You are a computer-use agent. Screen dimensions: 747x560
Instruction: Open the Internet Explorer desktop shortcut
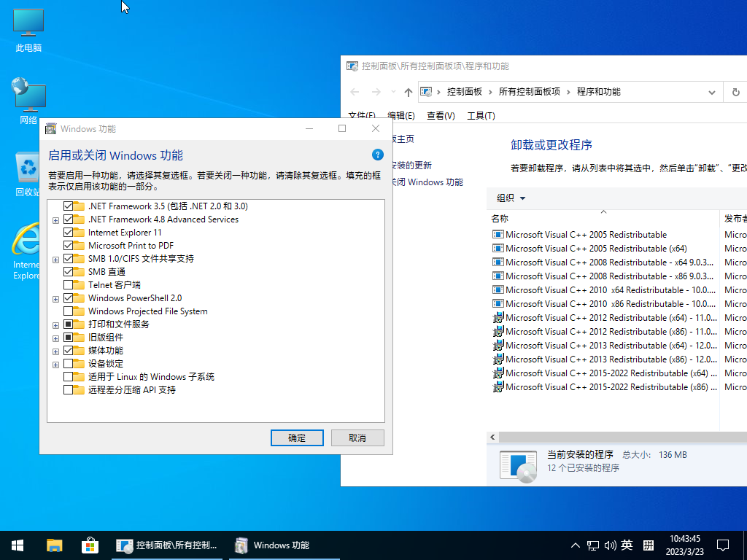pos(28,244)
